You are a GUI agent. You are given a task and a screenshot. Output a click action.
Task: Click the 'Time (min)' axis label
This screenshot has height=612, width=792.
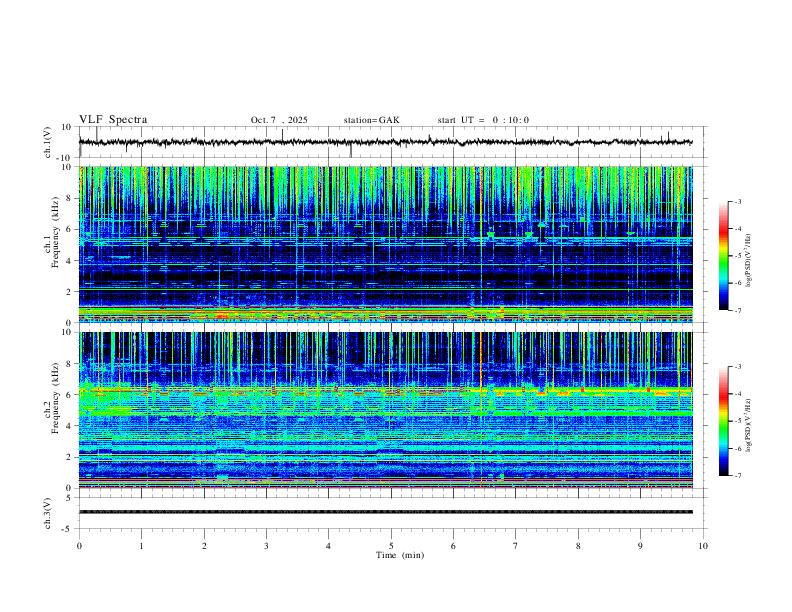pos(400,555)
